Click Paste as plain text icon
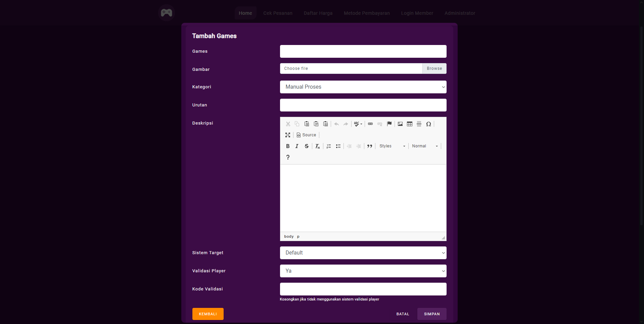644x324 pixels. click(316, 124)
